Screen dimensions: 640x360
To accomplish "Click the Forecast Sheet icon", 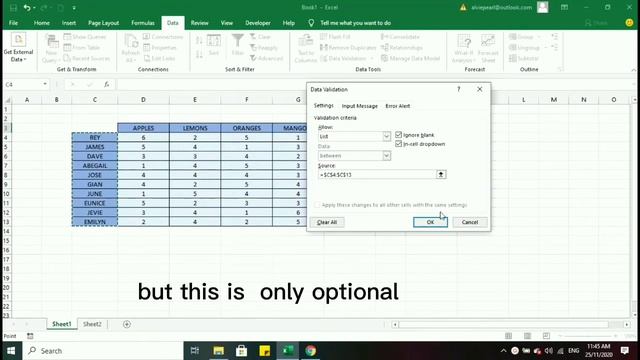I will pos(488,41).
